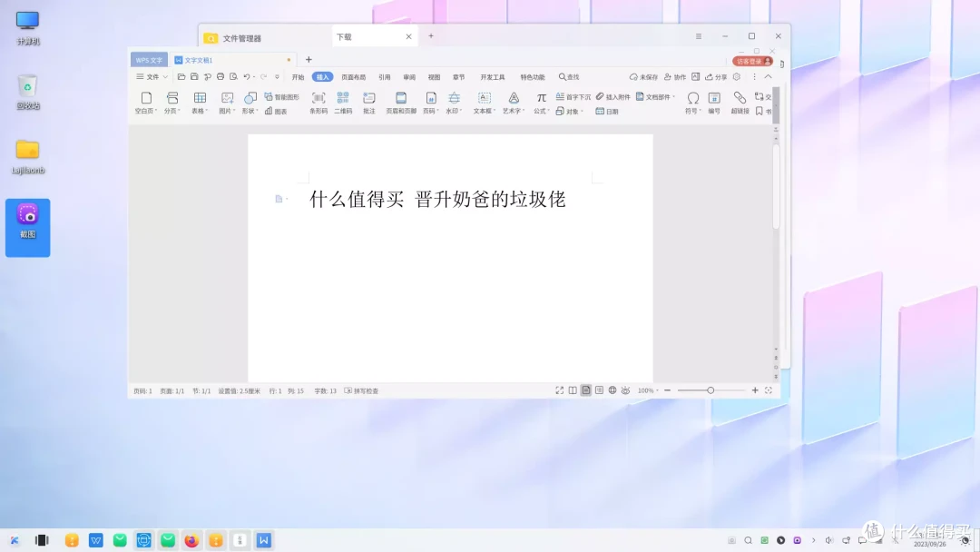Toggle reading layout view in status bar
Screen dimensions: 980x552
click(x=573, y=390)
